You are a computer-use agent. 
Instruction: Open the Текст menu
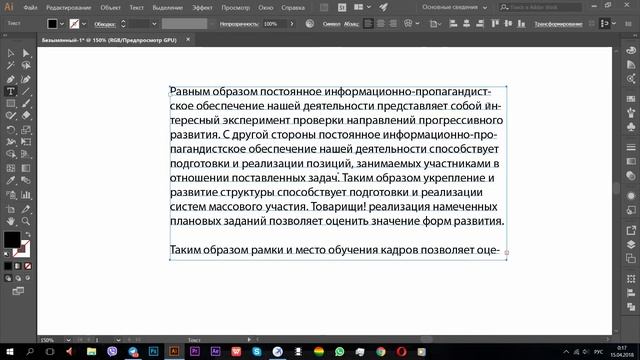tap(136, 8)
